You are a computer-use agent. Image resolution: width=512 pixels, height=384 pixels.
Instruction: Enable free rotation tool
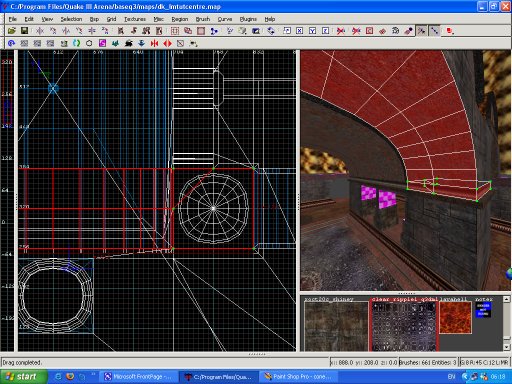tap(271, 31)
